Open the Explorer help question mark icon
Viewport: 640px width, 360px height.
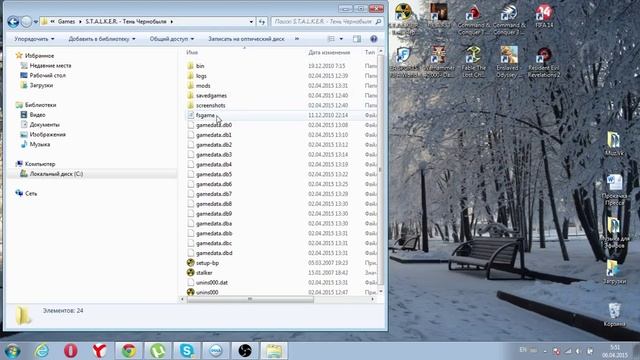[373, 39]
